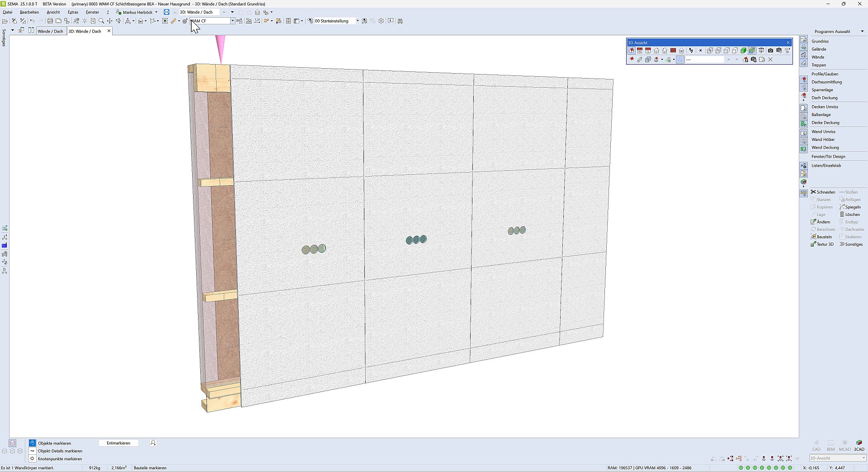
Task: Click the undo arrow in the toolbar
Action: [x=32, y=21]
